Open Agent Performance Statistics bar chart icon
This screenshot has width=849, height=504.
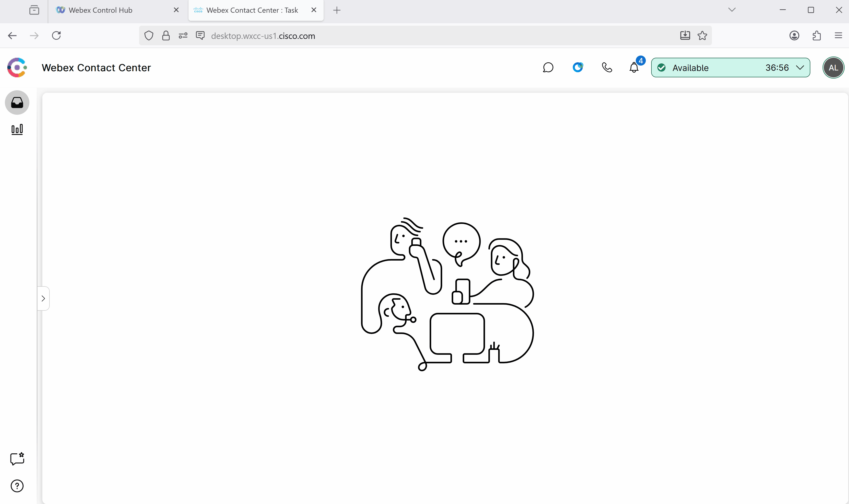coord(17,129)
